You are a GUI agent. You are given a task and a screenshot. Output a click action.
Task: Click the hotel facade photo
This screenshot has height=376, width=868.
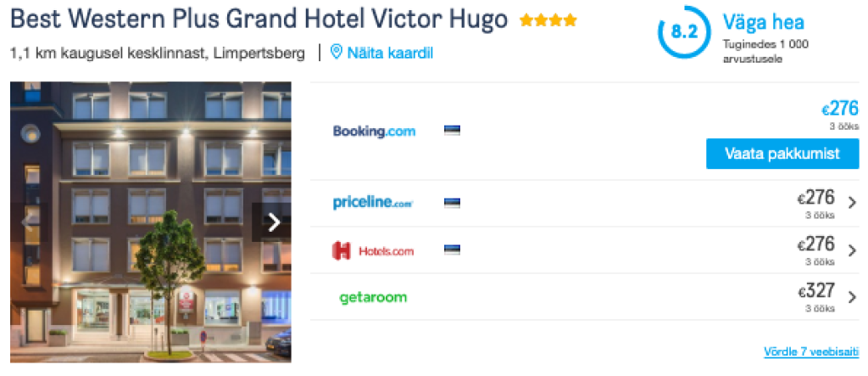[151, 222]
